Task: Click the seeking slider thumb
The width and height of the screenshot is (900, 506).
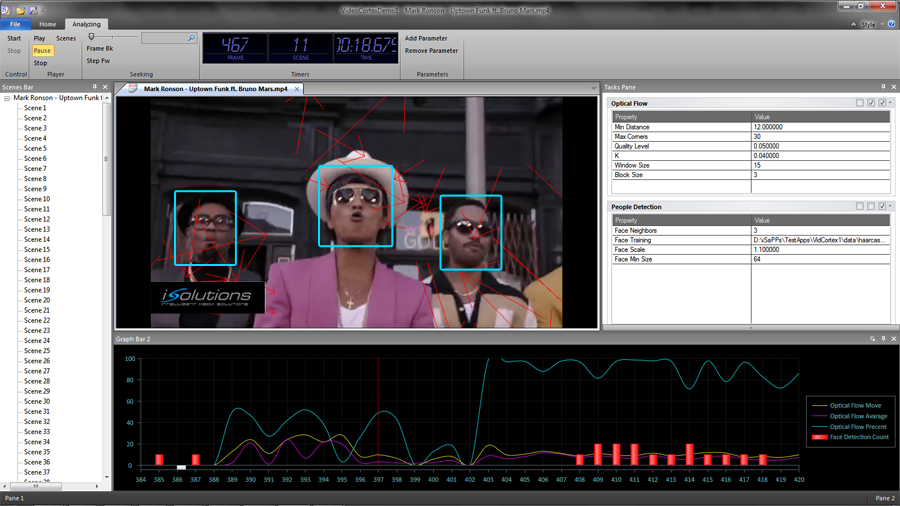Action: click(91, 37)
